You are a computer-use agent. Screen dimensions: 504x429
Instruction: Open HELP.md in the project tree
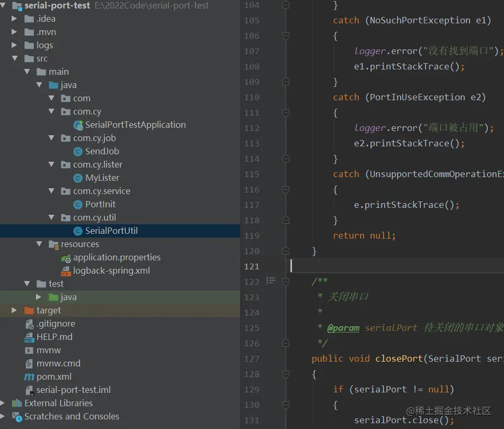pos(54,337)
